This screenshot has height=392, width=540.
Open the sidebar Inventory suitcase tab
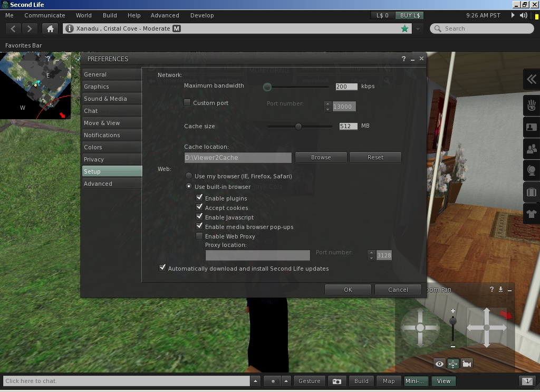coord(532,192)
